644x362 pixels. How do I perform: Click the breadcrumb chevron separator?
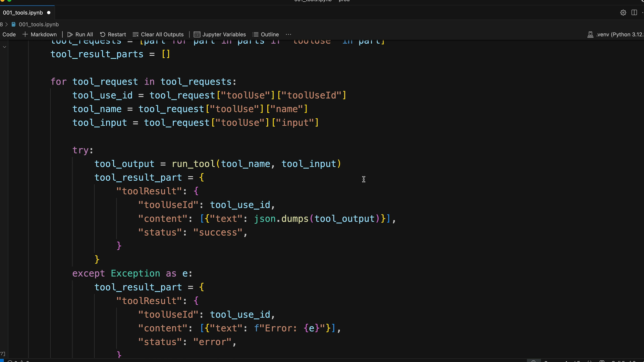click(x=6, y=24)
